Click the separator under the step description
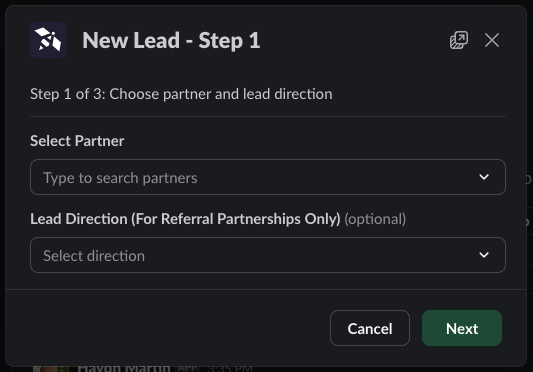Viewport: 533px width, 372px height. pos(268,116)
